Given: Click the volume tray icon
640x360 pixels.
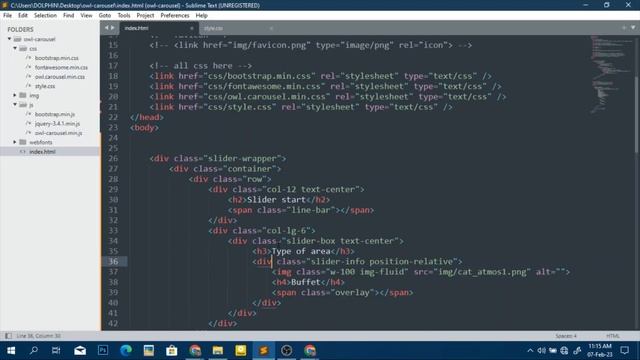Looking at the screenshot, I should [x=542, y=351].
